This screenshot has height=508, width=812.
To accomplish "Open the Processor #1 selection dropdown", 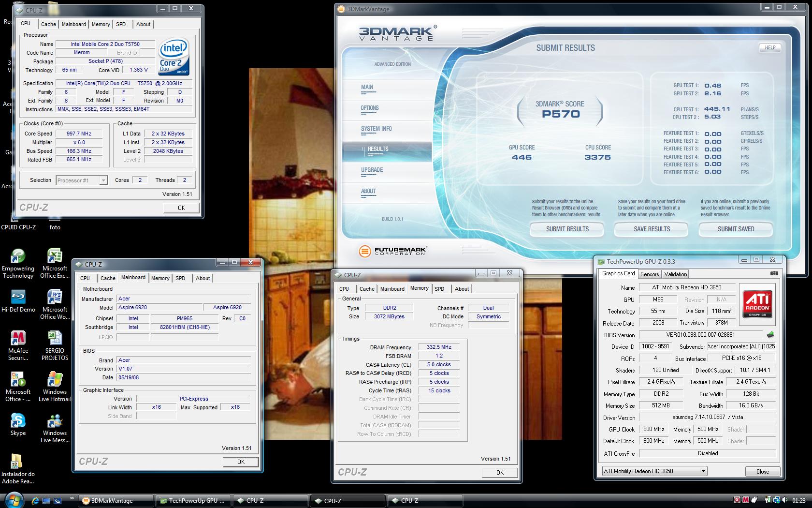I will (x=81, y=180).
